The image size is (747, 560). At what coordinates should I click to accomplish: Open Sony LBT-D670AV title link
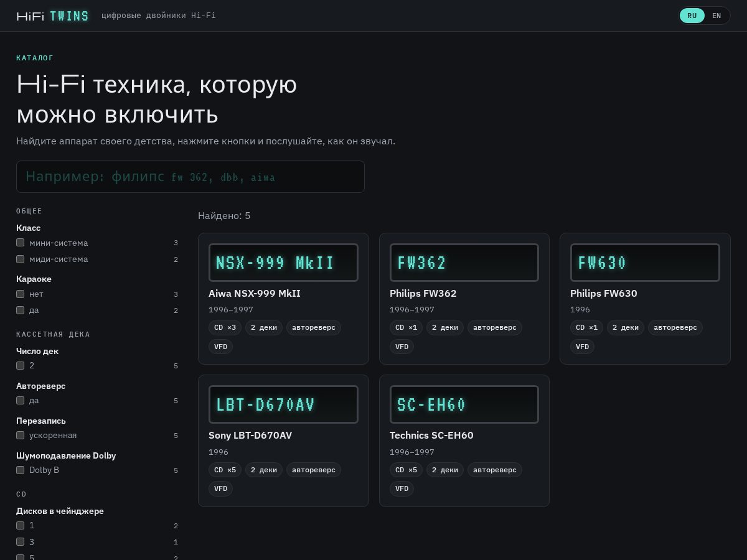(x=250, y=435)
